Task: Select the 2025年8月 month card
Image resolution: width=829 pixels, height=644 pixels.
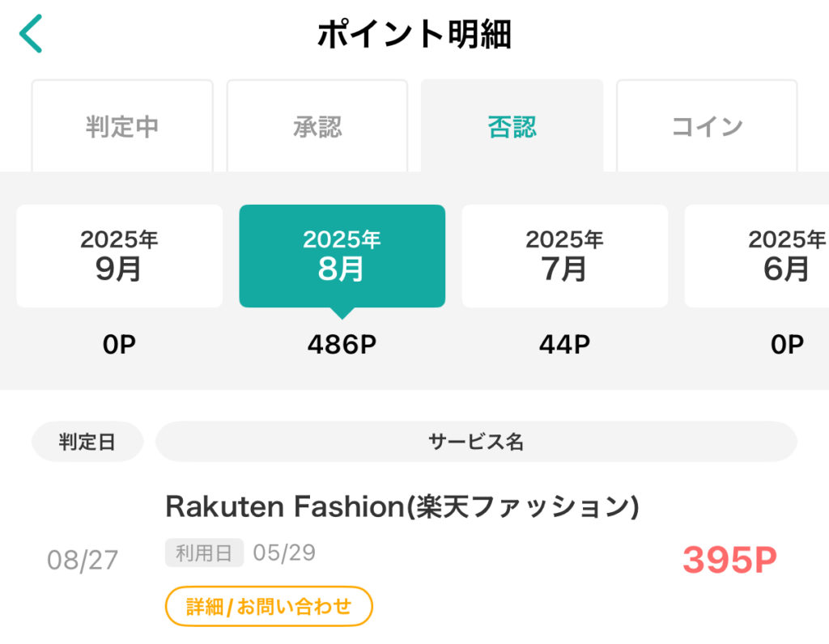Action: 342,256
